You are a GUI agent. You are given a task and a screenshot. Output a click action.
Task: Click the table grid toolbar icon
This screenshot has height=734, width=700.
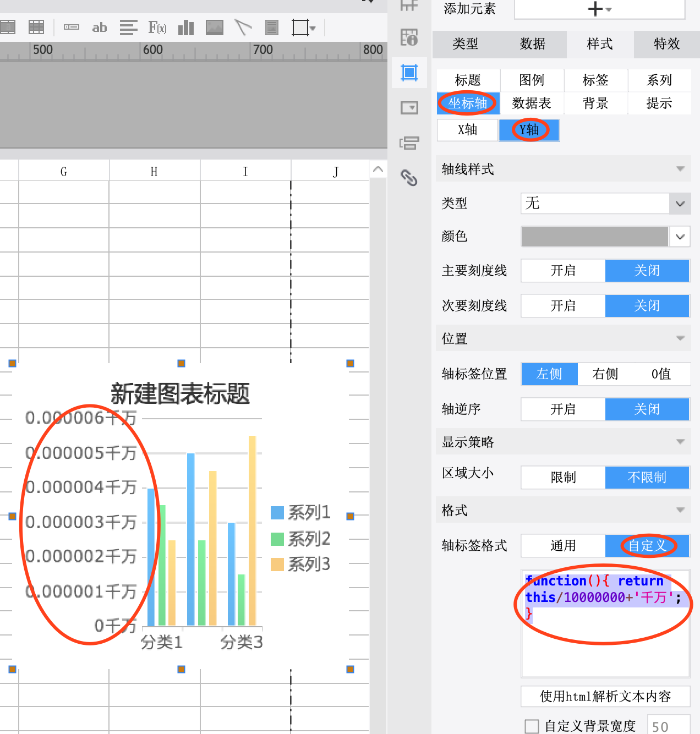[36, 27]
